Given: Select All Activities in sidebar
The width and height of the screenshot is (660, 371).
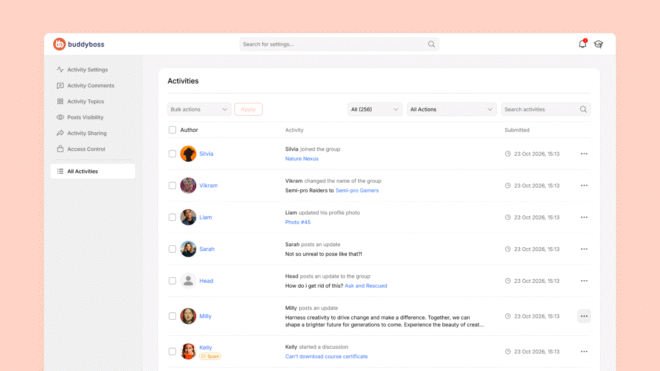Looking at the screenshot, I should (93, 171).
